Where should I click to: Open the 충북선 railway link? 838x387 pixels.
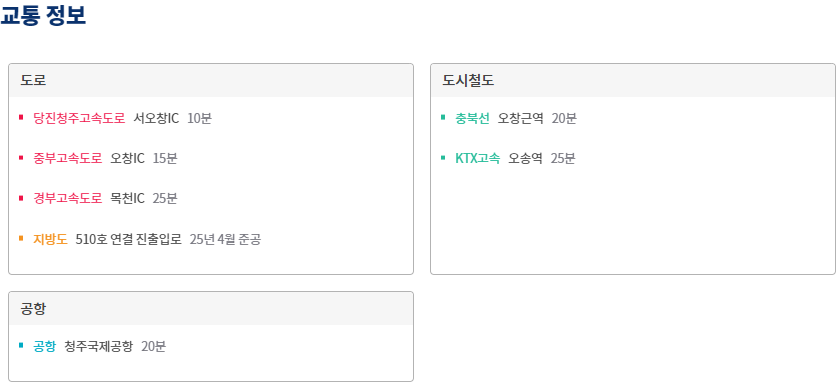coord(472,118)
